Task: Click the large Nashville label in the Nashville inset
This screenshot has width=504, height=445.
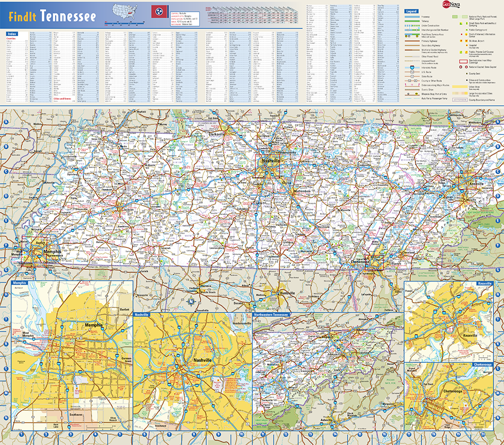Action: coord(203,360)
